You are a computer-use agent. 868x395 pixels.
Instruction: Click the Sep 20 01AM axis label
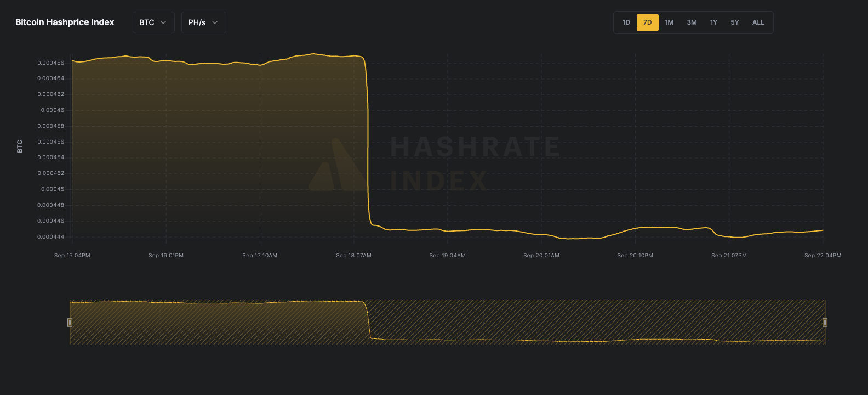541,256
